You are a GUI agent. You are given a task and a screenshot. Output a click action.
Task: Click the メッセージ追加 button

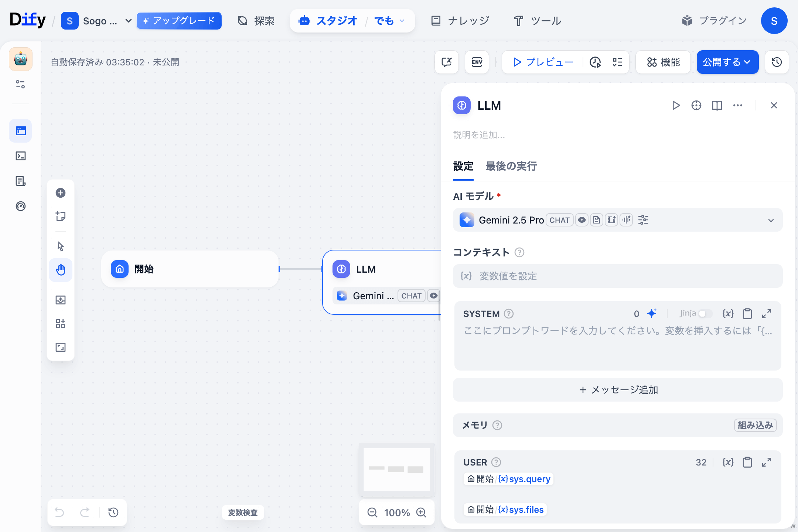(618, 390)
